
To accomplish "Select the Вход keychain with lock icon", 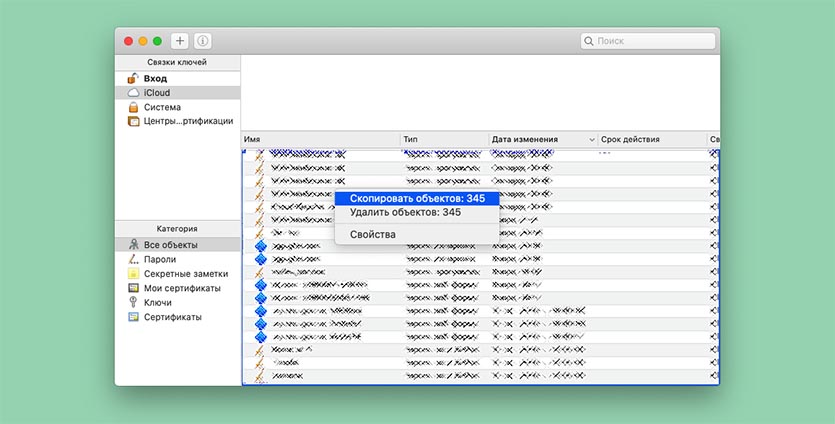I will coord(155,78).
